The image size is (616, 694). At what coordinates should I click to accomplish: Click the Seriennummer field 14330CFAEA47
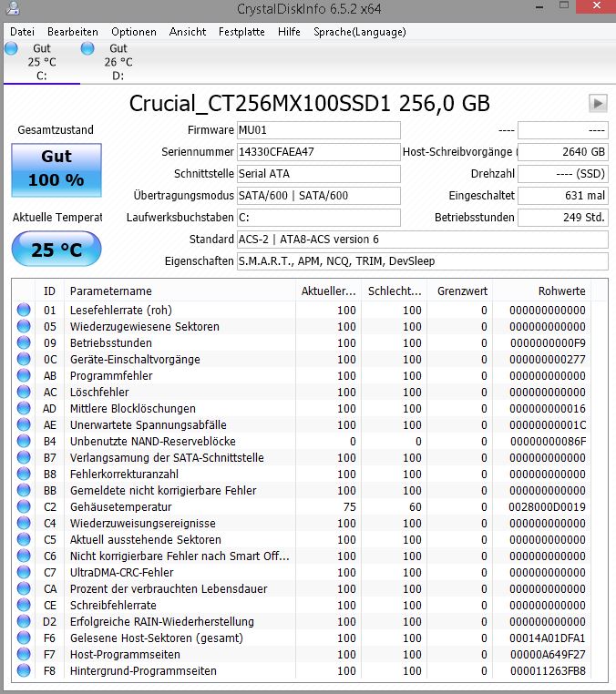click(x=318, y=152)
